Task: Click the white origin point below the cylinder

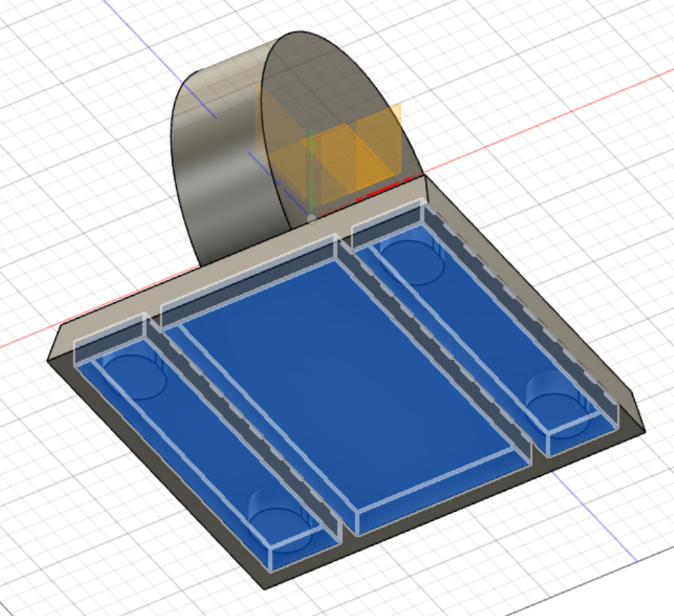Action: (x=312, y=219)
